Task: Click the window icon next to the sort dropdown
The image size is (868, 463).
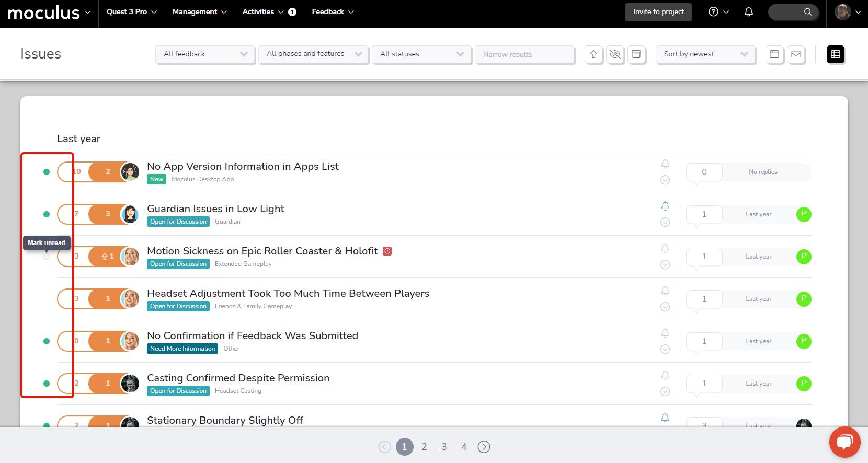Action: click(774, 54)
